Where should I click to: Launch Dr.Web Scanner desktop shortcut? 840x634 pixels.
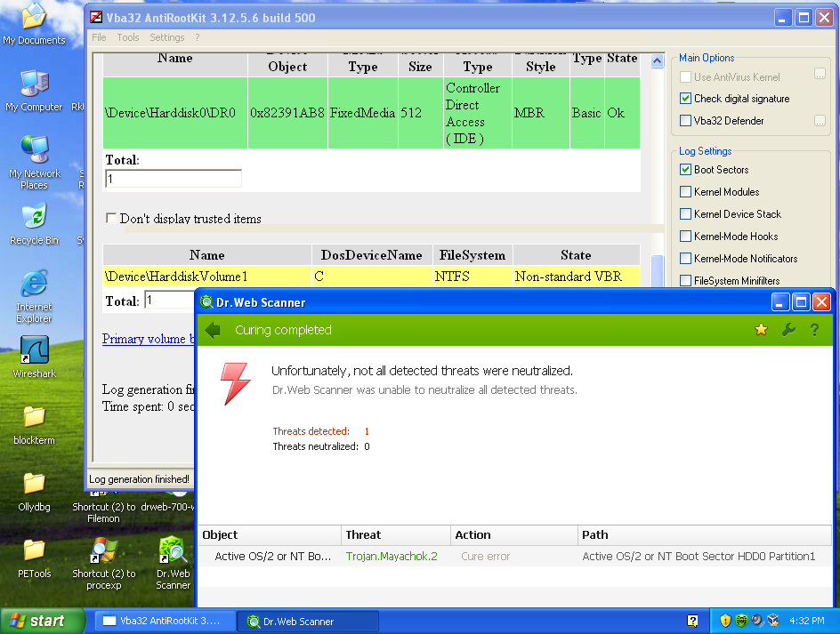(x=173, y=564)
